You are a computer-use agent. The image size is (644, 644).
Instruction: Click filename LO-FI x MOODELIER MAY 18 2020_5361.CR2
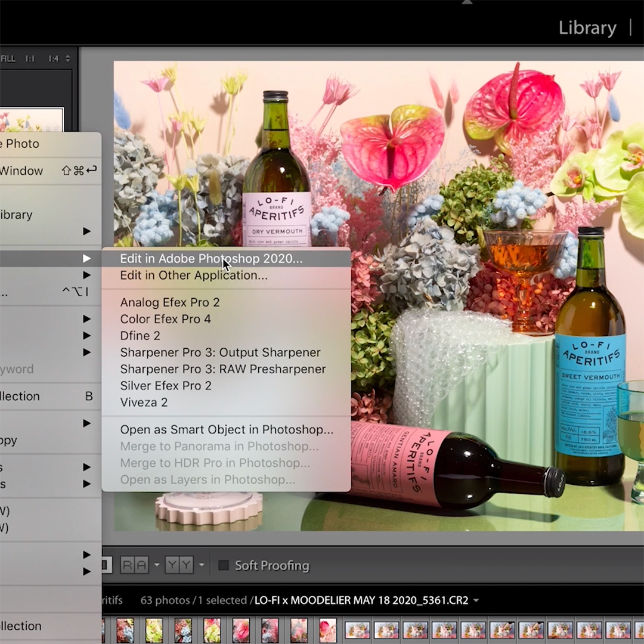coord(361,600)
